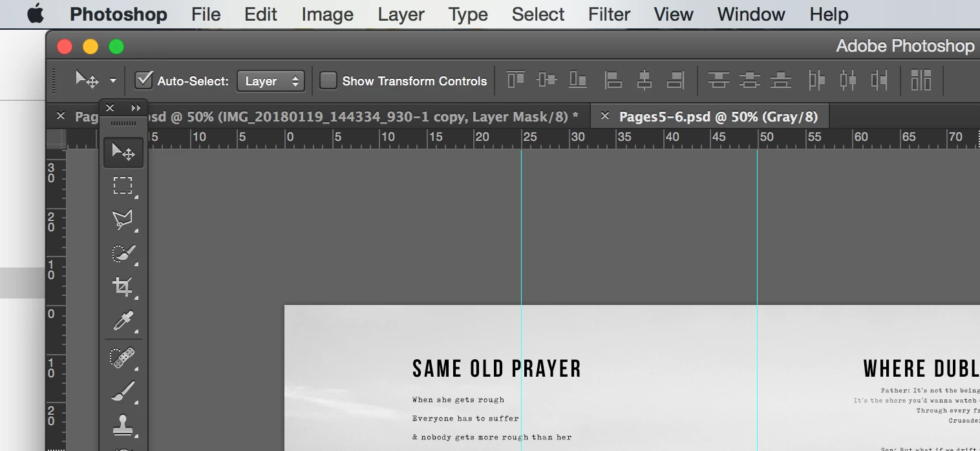Click the SAME OLD PRAYER heading

coord(496,369)
